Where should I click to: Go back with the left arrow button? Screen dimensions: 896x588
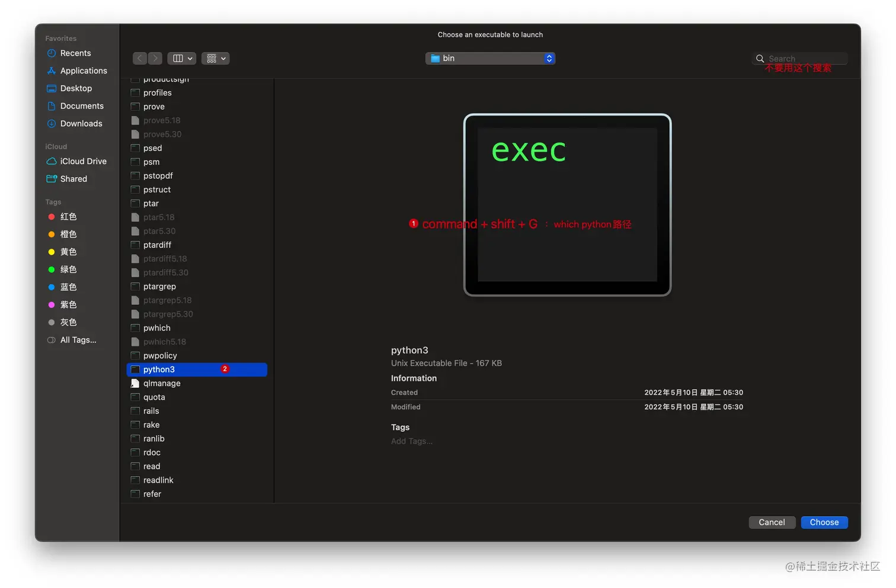140,58
